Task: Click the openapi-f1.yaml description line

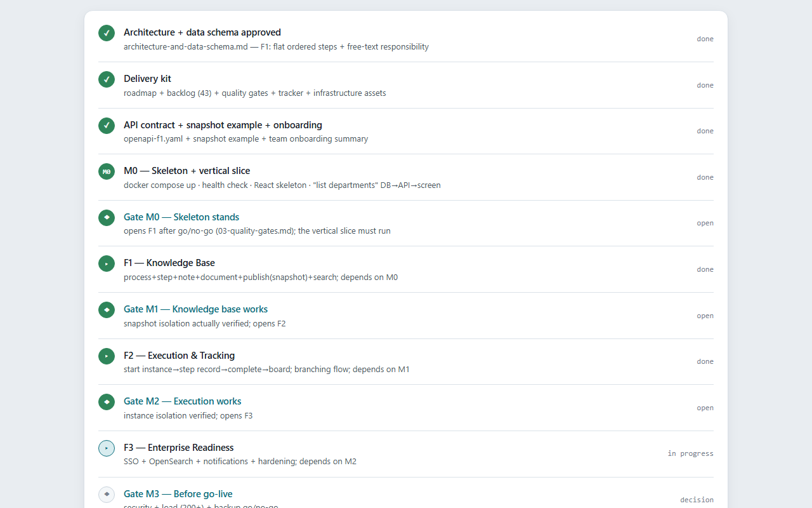Action: coord(246,139)
